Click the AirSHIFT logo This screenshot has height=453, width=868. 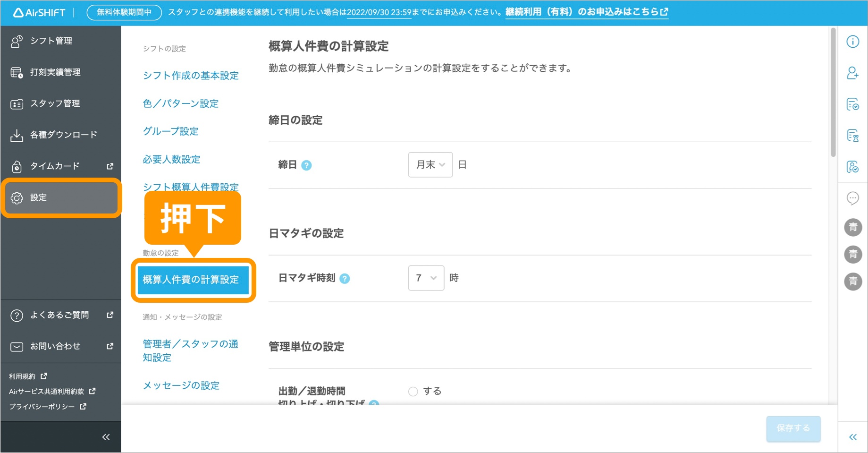pyautogui.click(x=40, y=13)
